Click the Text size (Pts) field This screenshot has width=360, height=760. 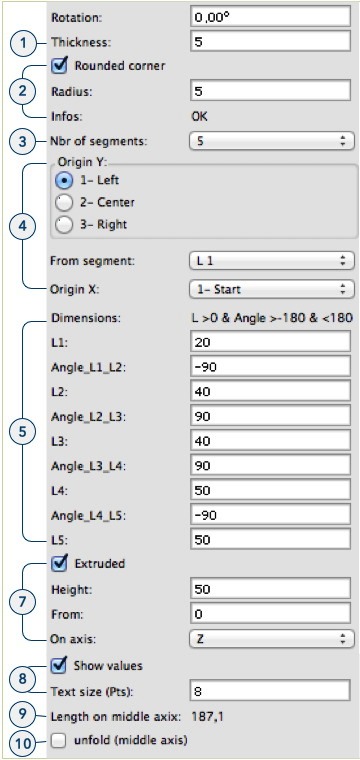(270, 691)
